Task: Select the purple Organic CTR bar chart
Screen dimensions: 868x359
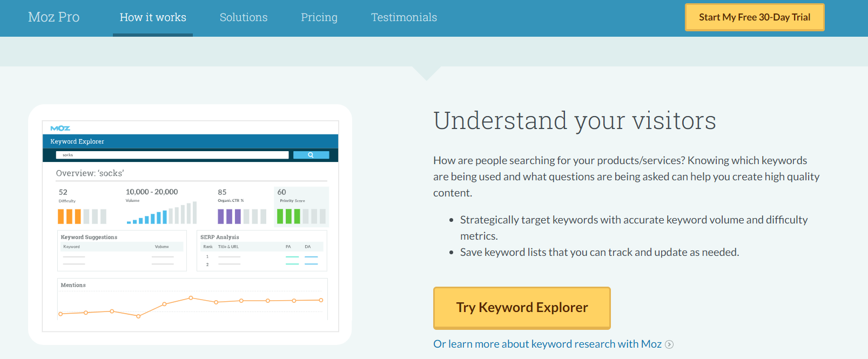Action: click(242, 216)
